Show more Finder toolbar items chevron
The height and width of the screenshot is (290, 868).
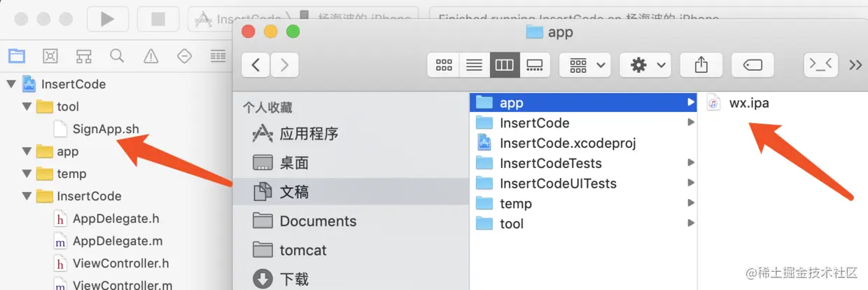(855, 65)
